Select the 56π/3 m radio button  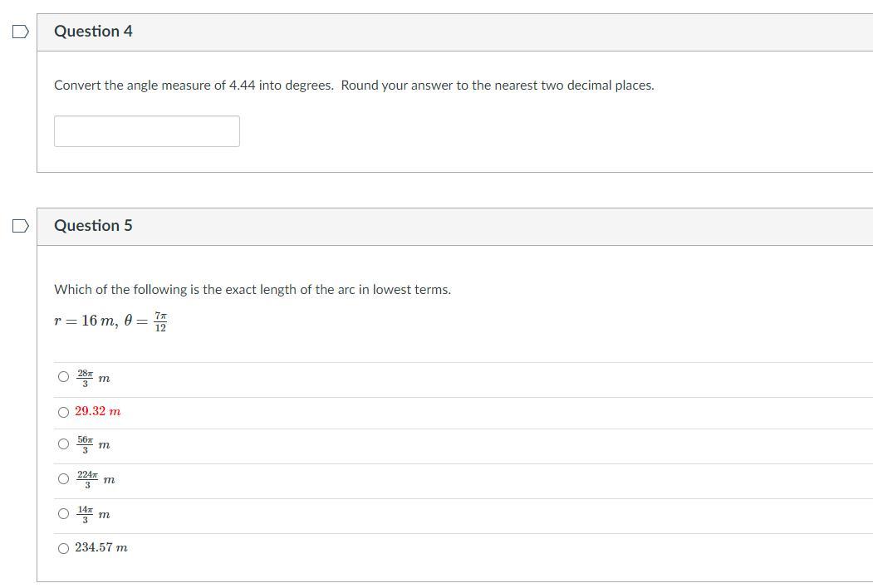64,444
